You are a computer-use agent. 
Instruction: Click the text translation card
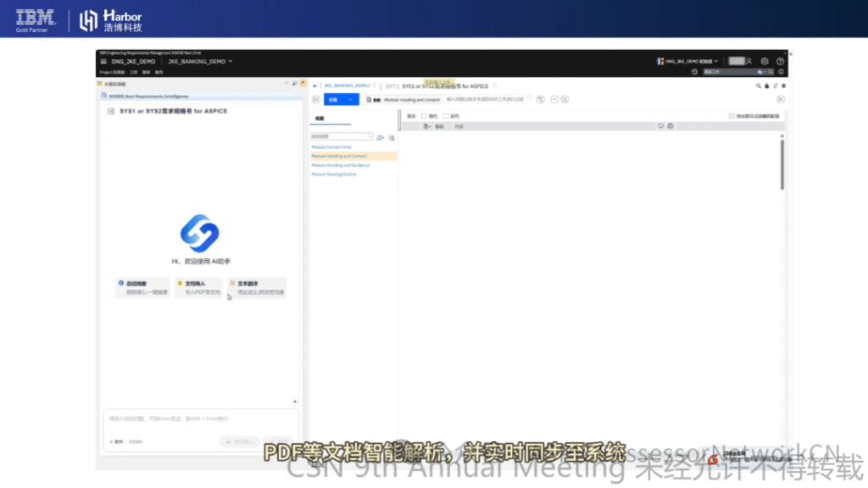click(258, 288)
